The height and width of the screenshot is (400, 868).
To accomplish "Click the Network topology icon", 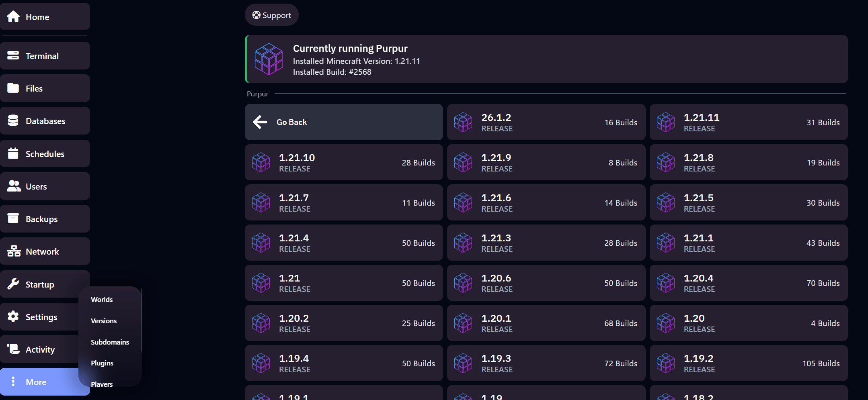I will point(14,251).
